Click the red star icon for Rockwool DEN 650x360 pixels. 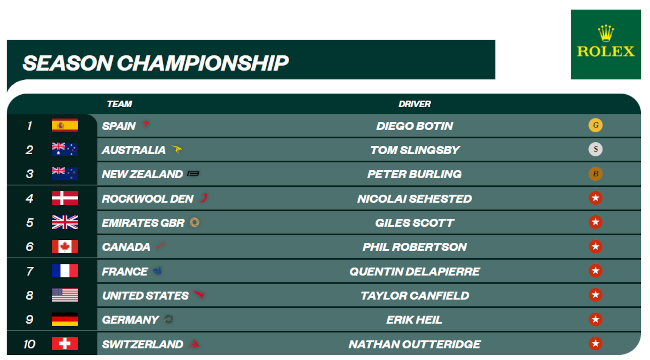595,198
